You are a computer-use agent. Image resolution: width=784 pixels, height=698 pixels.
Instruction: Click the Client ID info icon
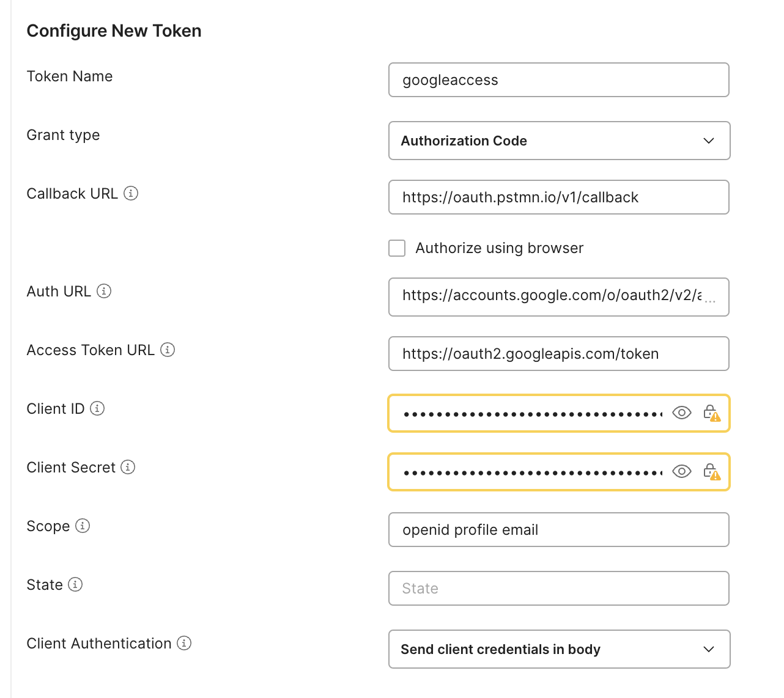coord(97,408)
